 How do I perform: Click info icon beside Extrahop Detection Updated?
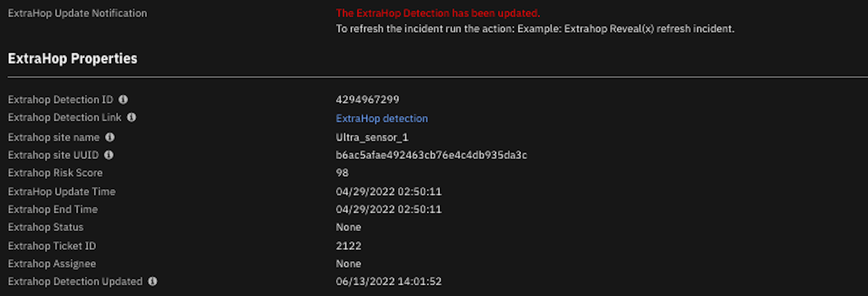(153, 281)
